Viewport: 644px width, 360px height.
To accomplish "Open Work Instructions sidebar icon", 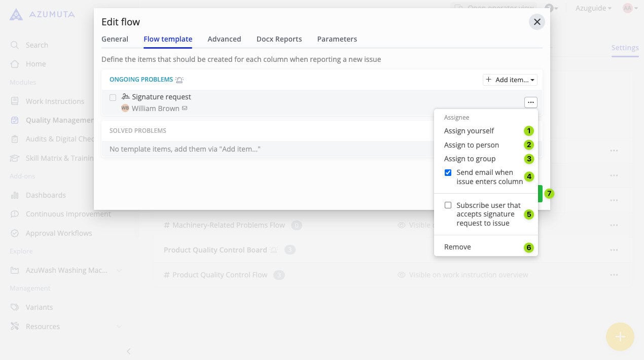I will tap(15, 101).
